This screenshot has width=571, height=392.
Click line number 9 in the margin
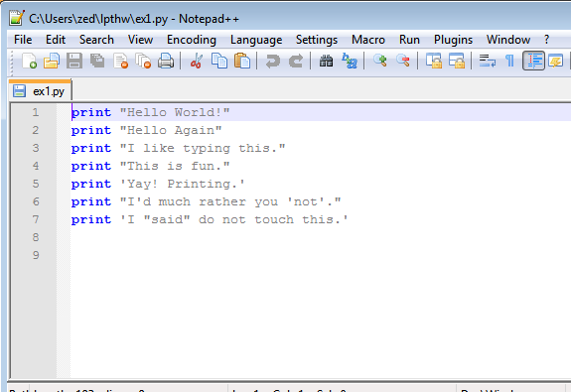point(36,255)
